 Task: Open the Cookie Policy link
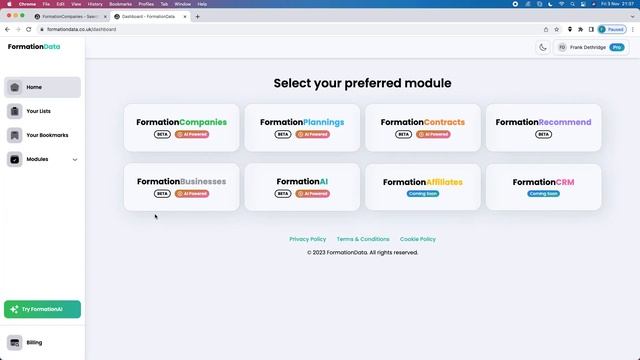pyautogui.click(x=418, y=239)
